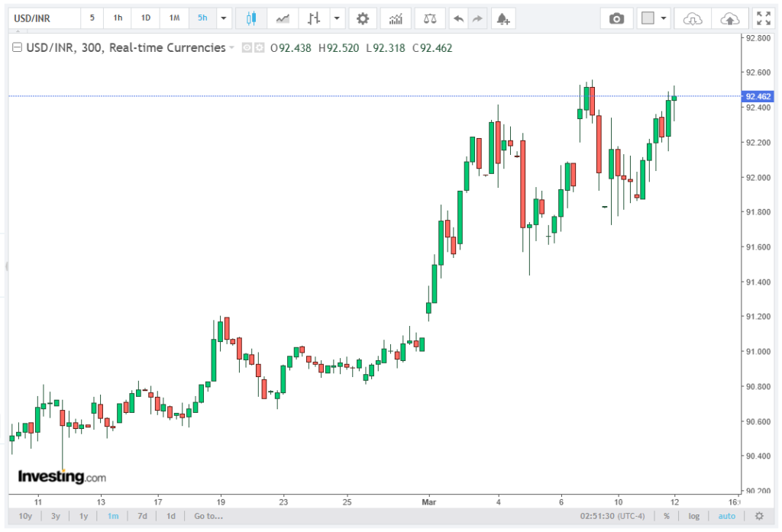This screenshot has height=532, width=782.
Task: Click the compare symbols scale icon
Action: (431, 18)
